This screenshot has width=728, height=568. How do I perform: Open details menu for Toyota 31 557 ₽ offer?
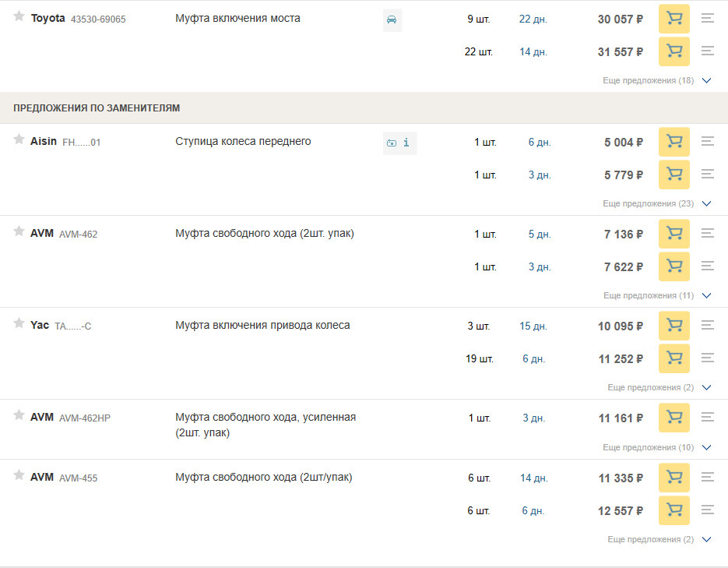(x=708, y=51)
